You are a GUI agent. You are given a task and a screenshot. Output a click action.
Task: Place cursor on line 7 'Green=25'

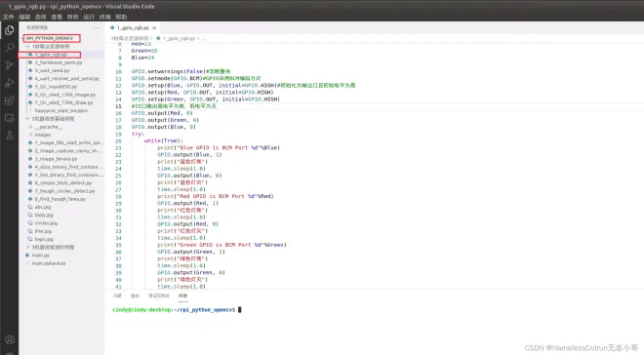(x=144, y=51)
